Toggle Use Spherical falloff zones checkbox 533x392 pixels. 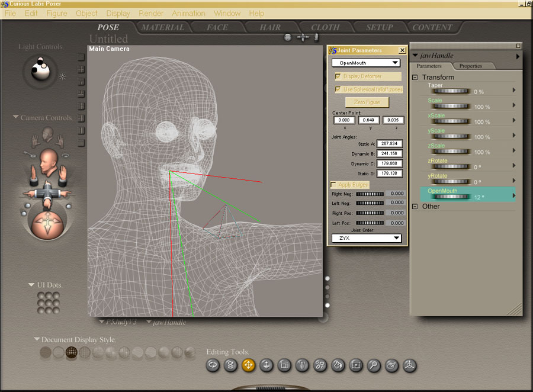click(338, 89)
